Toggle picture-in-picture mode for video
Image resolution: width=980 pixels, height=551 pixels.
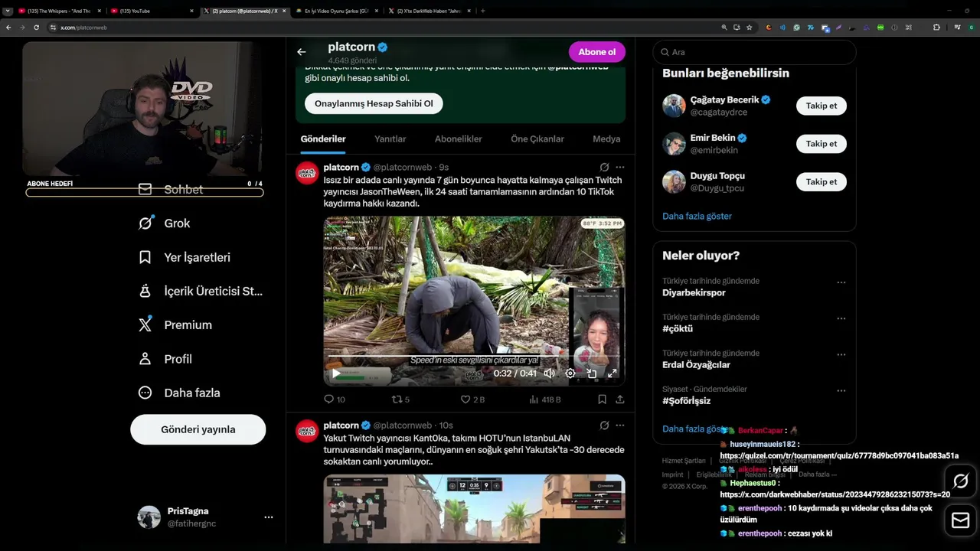592,373
